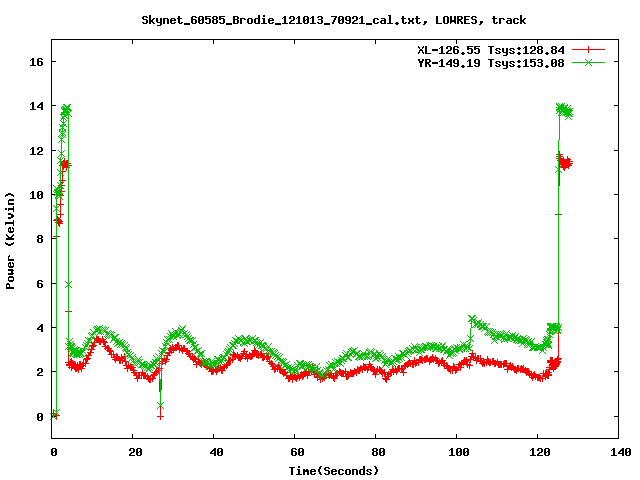Click the x-axis tick label 60
The image size is (640, 480).
[x=297, y=452]
